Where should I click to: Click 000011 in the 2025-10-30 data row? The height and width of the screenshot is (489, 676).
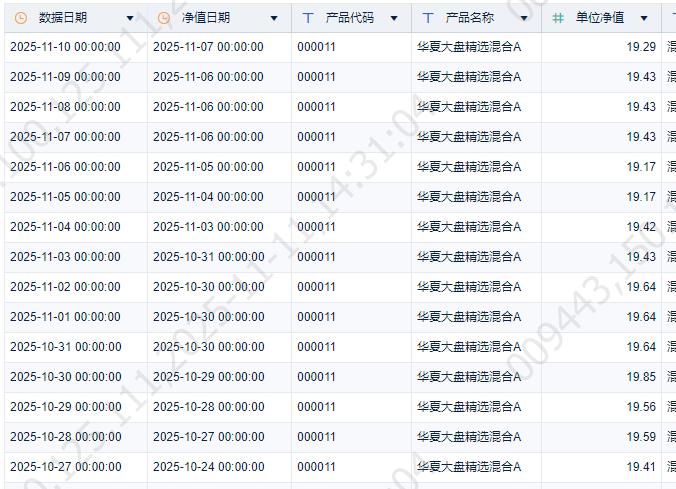[x=316, y=377]
